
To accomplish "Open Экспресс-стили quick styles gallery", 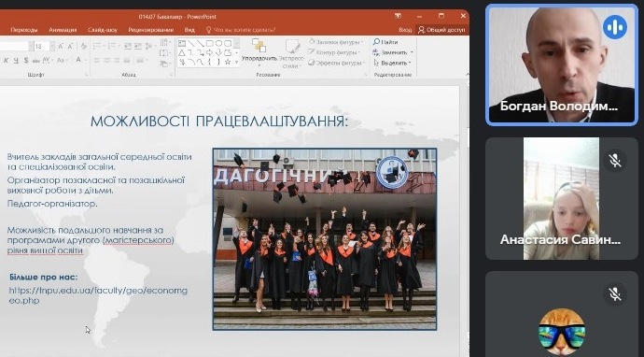I will (291, 53).
